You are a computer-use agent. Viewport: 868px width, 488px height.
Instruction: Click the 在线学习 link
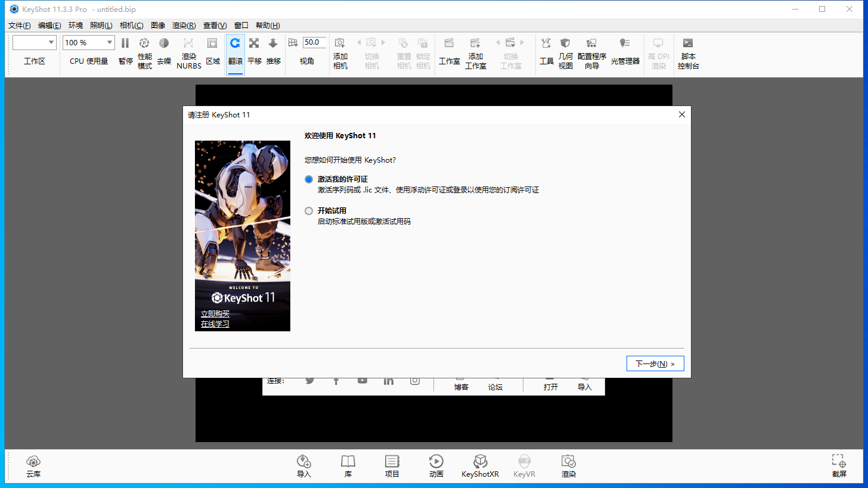(x=215, y=324)
